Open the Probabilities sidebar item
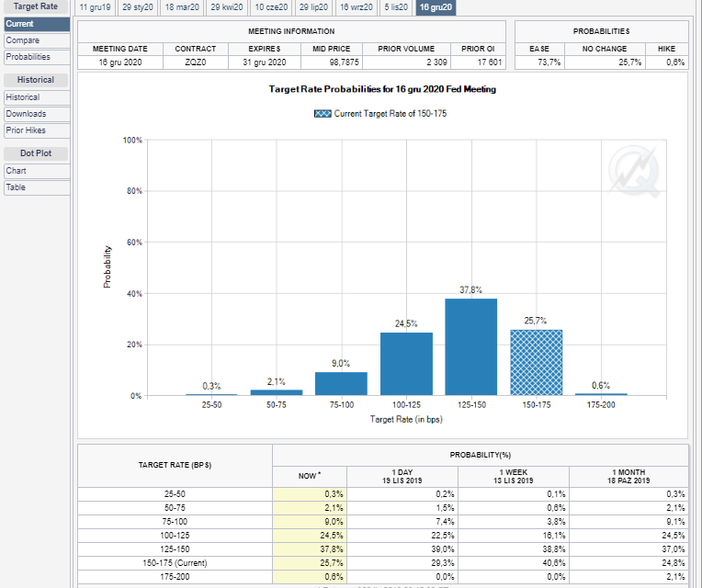Viewport: 702px width, 588px height. [37, 57]
